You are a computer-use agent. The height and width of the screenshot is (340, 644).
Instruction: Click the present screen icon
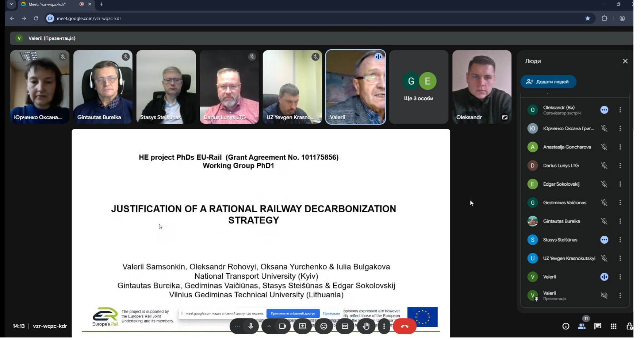(x=302, y=326)
